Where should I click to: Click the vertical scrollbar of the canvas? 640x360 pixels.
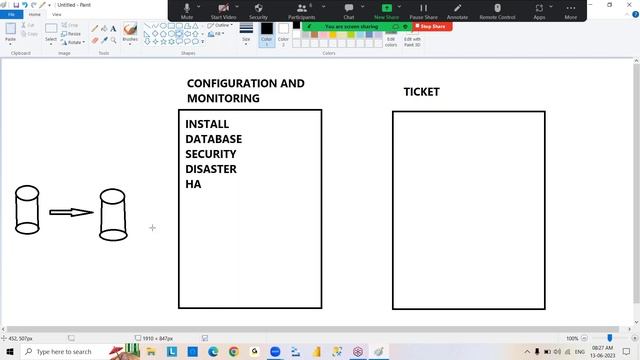click(636, 183)
